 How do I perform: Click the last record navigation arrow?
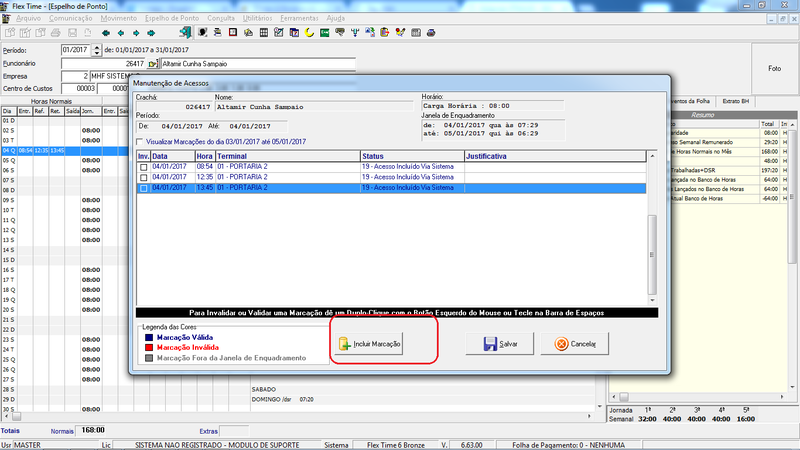pos(151,33)
